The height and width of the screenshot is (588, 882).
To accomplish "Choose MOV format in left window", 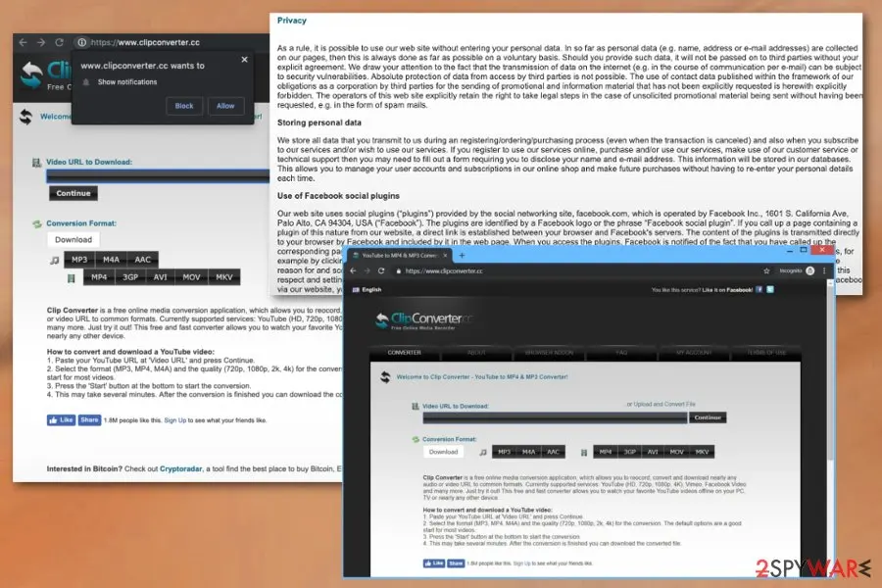I will (x=191, y=276).
